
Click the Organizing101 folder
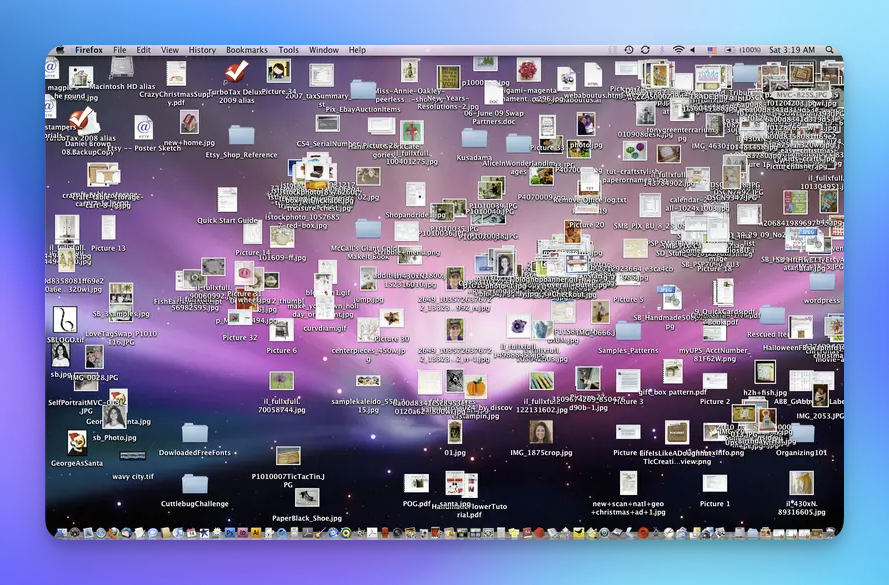click(802, 434)
